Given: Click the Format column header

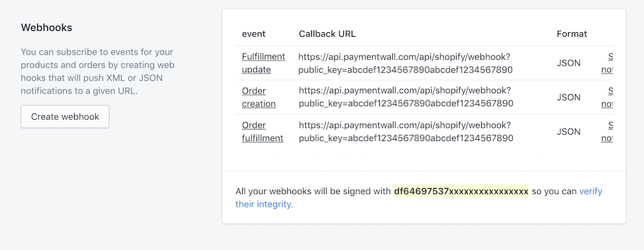Looking at the screenshot, I should [572, 34].
